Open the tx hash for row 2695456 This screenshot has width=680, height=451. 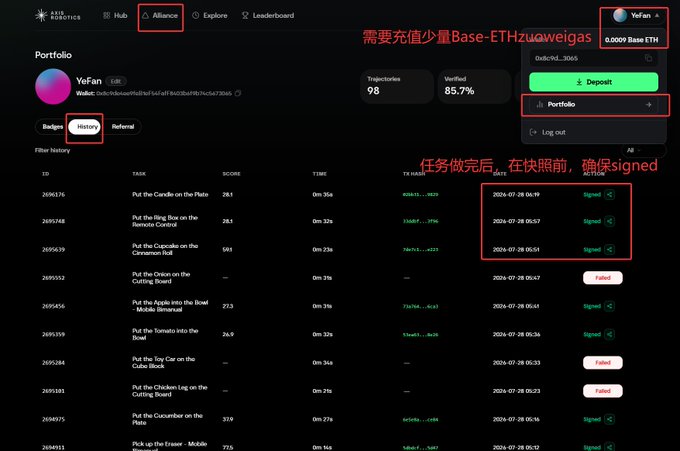[x=420, y=306]
